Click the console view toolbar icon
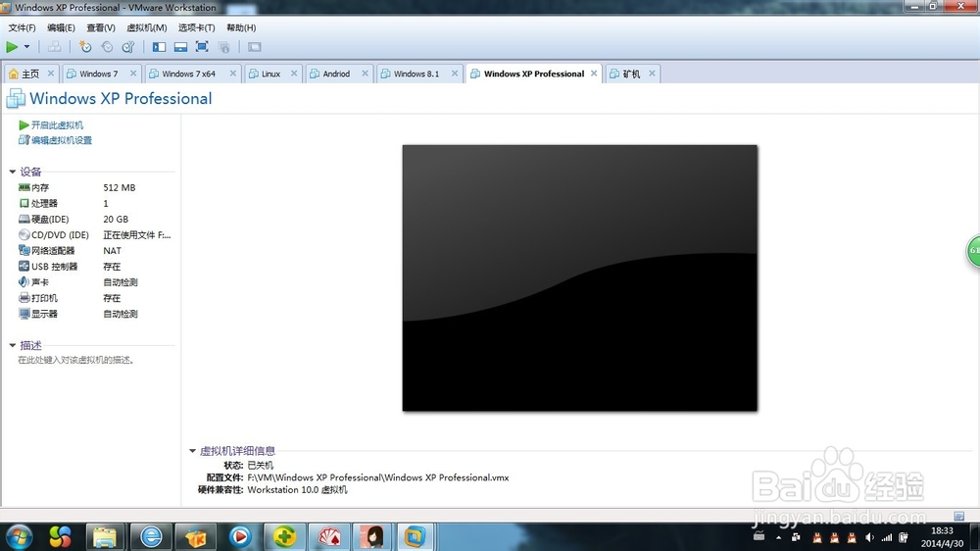 coord(255,47)
